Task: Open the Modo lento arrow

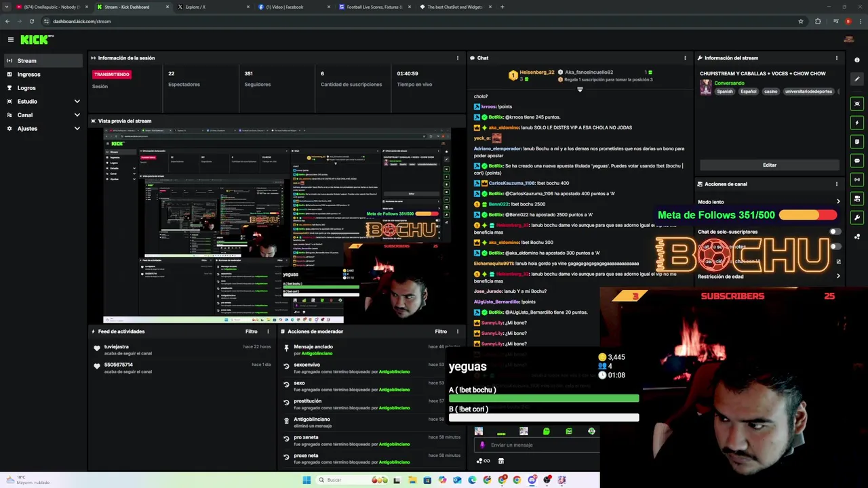Action: [x=838, y=202]
